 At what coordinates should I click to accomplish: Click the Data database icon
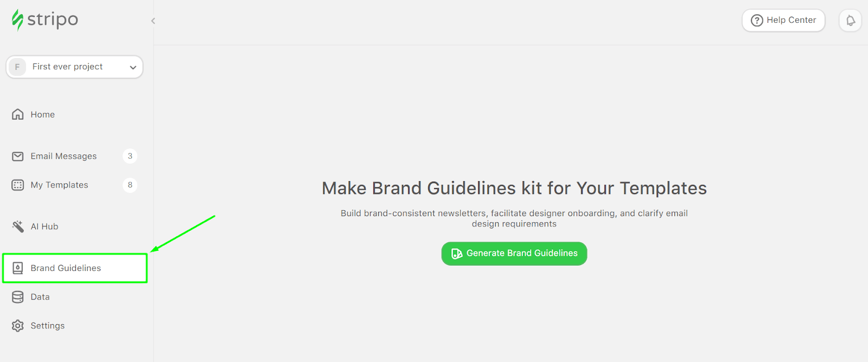pos(17,296)
